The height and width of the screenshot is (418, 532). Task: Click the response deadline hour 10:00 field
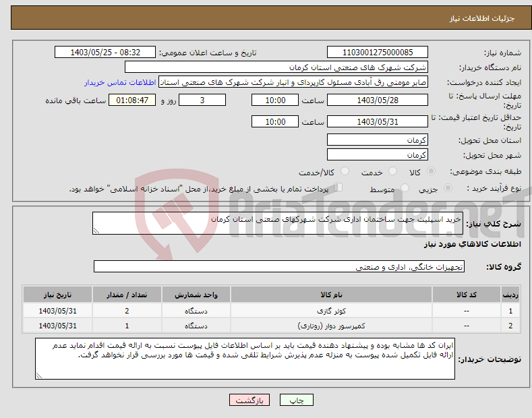click(275, 100)
